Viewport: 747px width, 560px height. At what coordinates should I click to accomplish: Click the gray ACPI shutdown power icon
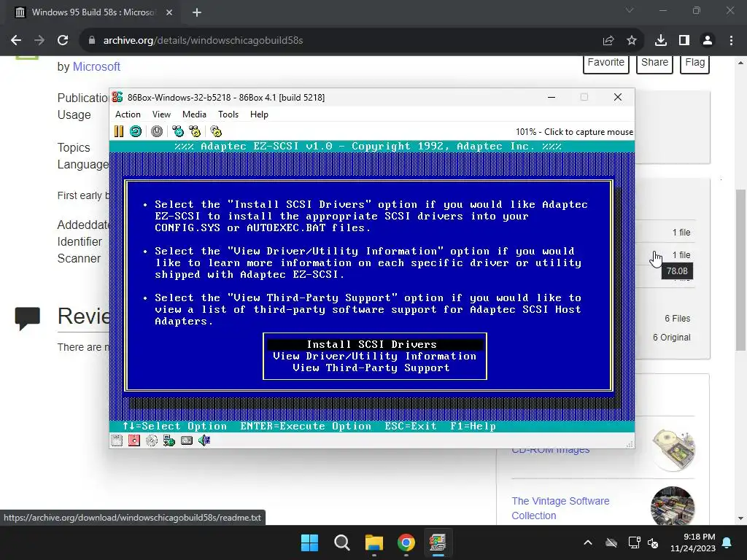(157, 131)
